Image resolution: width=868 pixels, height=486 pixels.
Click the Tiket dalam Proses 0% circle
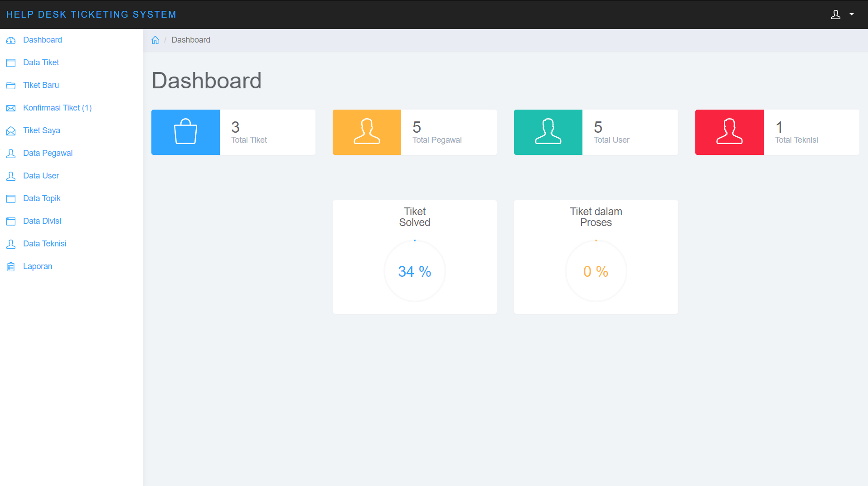596,271
